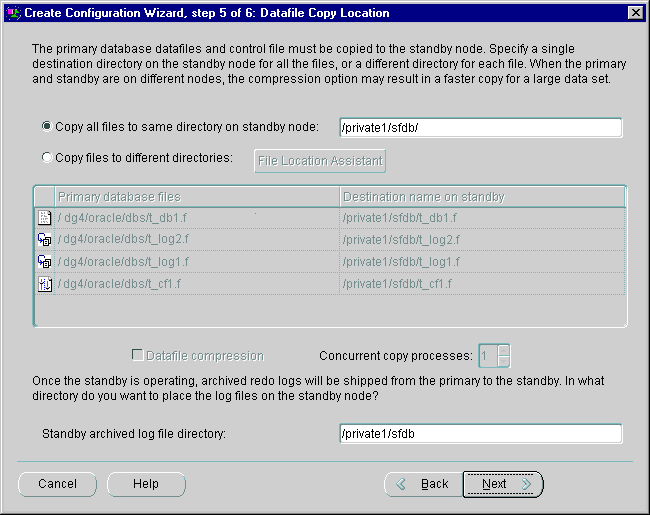This screenshot has height=515, width=650.
Task: Click the redo log icon beside t_log1.f
Action: click(44, 262)
